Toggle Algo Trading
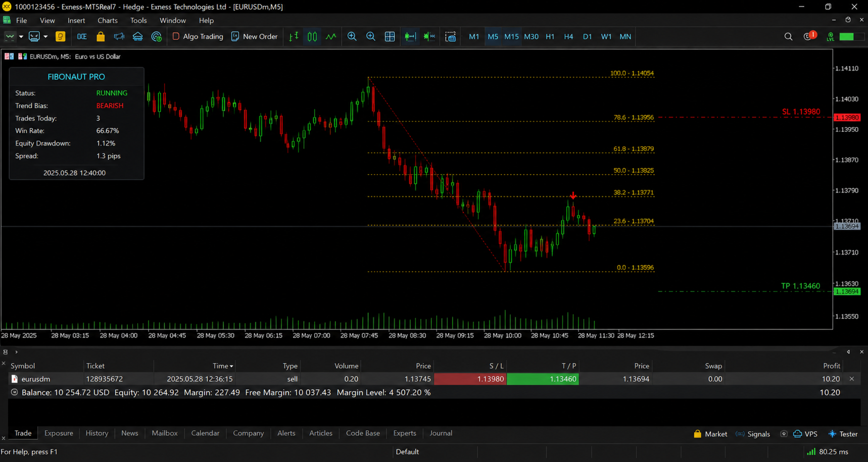The width and height of the screenshot is (868, 462). [198, 36]
